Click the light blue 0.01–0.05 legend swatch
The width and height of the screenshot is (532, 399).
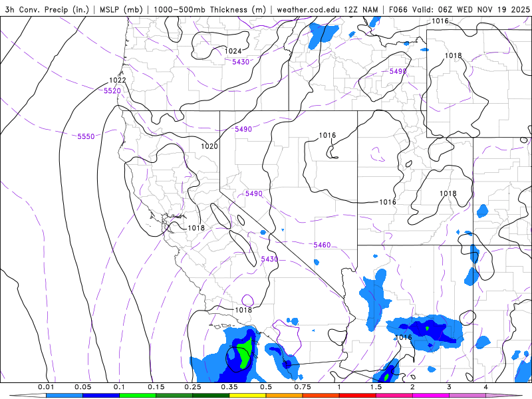[x=64, y=396]
